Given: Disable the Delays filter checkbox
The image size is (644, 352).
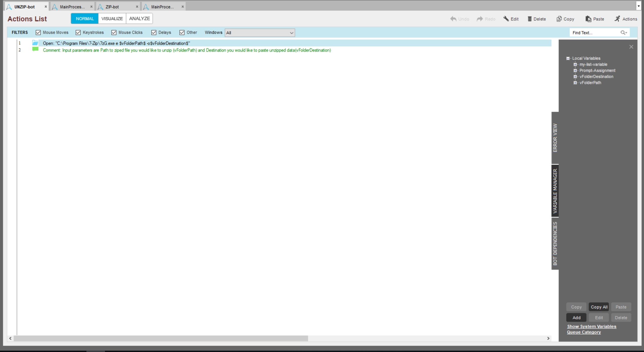Looking at the screenshot, I should (154, 32).
